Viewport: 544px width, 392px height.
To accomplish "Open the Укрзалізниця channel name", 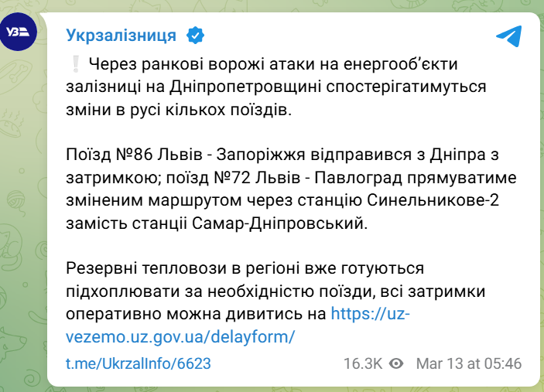I will point(121,36).
